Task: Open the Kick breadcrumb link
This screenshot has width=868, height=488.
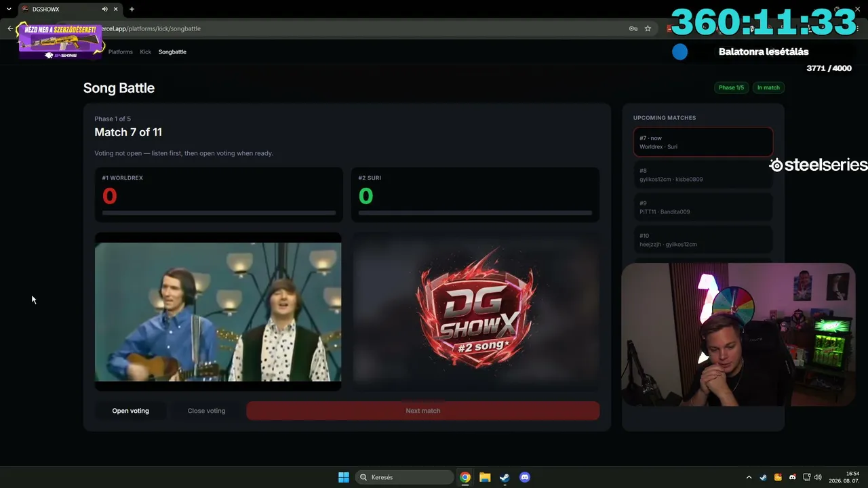Action: tap(146, 52)
